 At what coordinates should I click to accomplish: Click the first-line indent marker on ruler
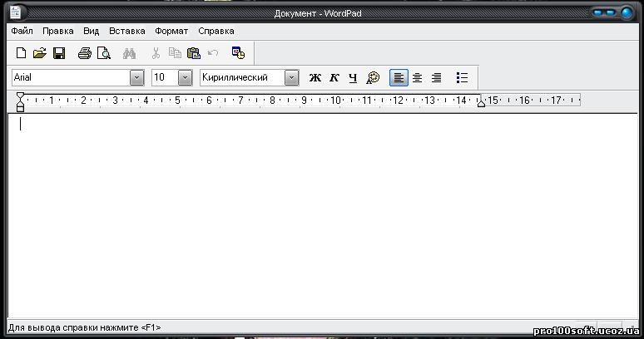tap(20, 96)
